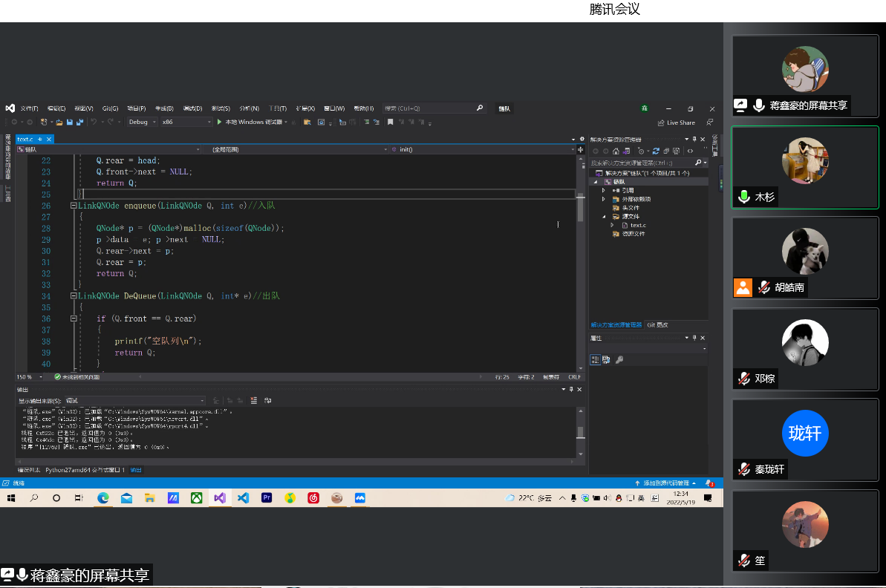
Task: Click the green Start Debugging play icon
Action: 220,122
